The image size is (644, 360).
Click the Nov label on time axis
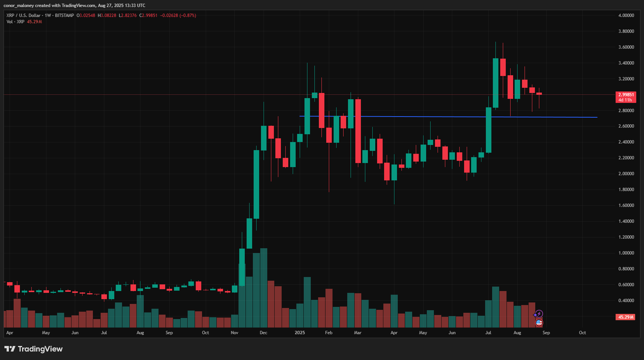coord(234,333)
